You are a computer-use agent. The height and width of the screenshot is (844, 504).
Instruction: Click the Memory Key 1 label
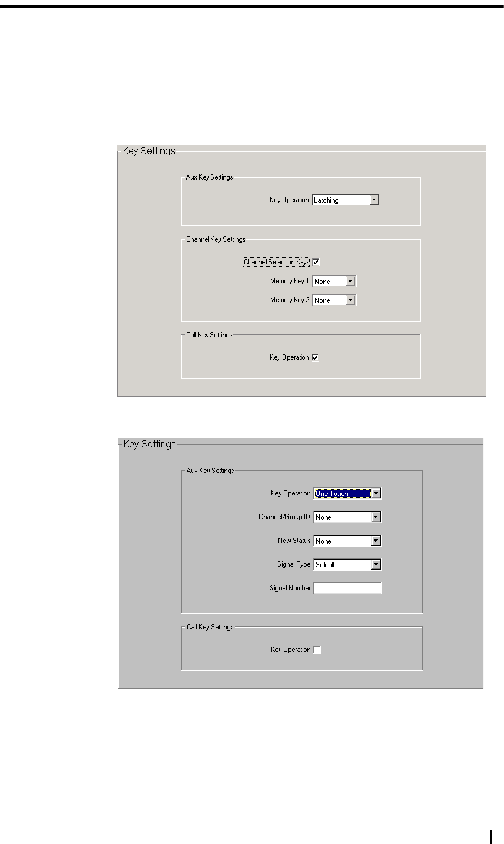pyautogui.click(x=290, y=282)
